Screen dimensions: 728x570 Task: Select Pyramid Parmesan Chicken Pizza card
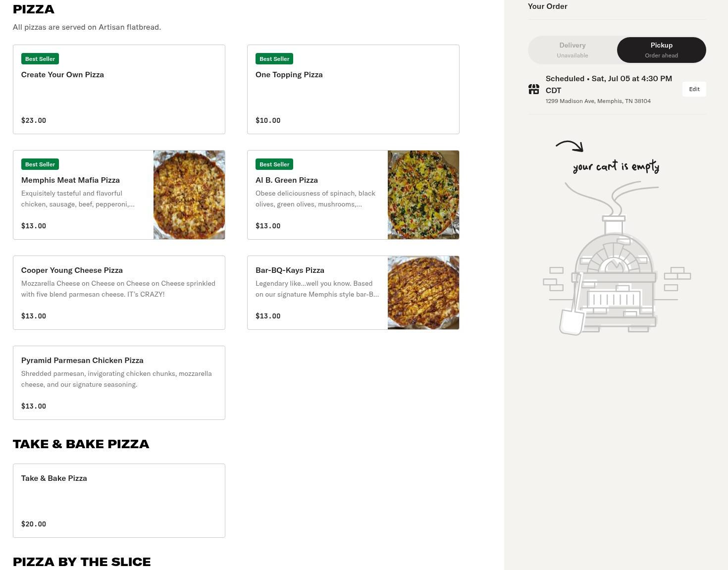pos(119,383)
